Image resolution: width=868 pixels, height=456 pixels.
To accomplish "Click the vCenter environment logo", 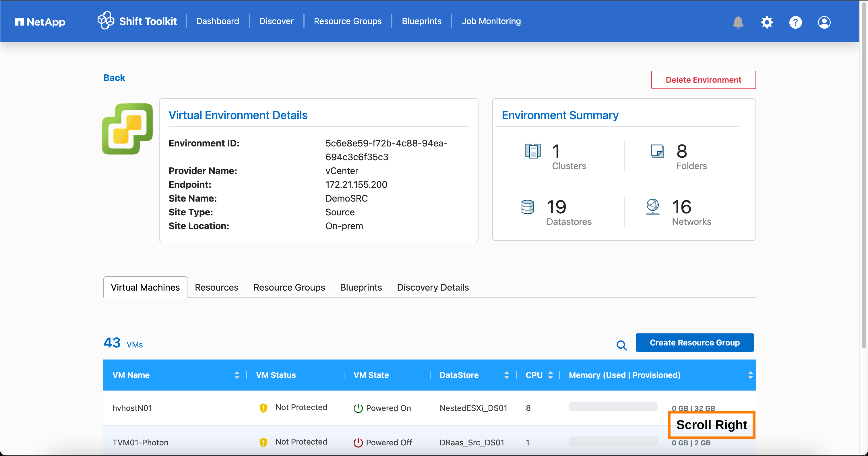I will point(127,129).
